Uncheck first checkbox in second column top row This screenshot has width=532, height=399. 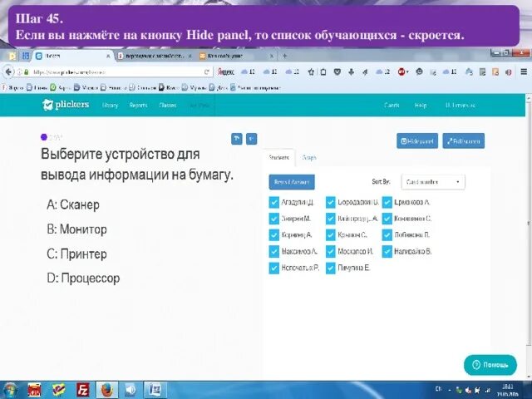(331, 202)
